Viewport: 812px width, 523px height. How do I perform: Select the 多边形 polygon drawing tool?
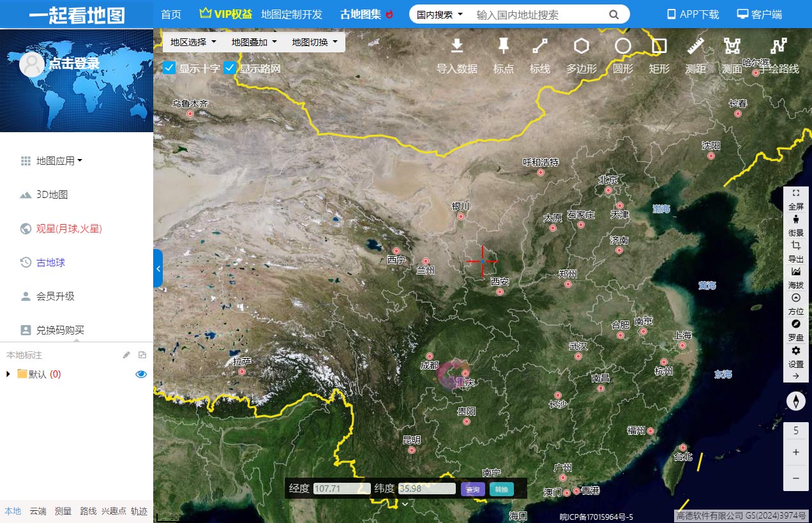pos(581,46)
